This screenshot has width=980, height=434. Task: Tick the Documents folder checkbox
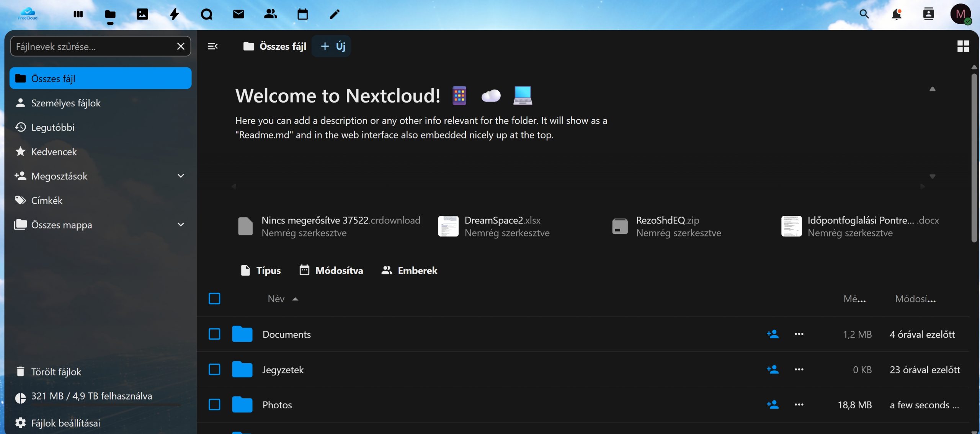click(x=214, y=334)
